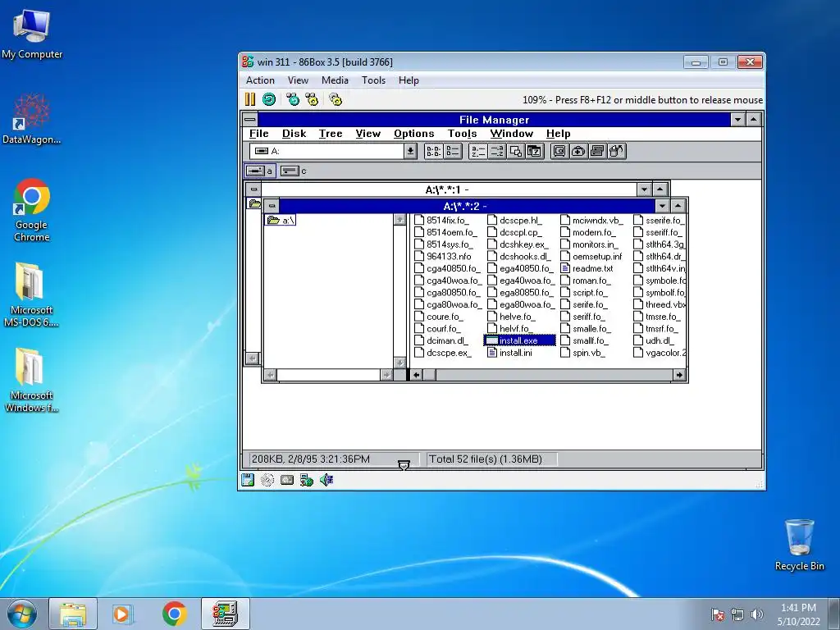The height and width of the screenshot is (630, 840).
Task: Open File Manager's View menu
Action: [368, 134]
